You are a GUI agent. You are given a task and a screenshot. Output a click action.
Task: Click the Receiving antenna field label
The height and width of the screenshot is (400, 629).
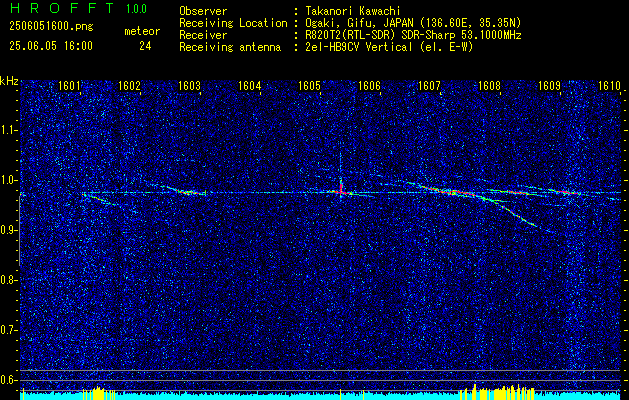coord(230,47)
